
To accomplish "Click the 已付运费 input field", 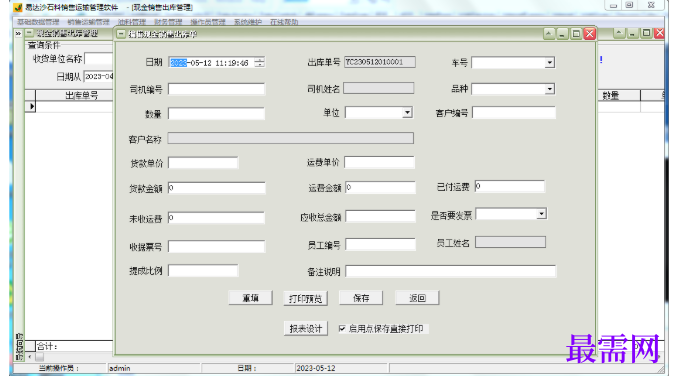I will click(x=510, y=186).
